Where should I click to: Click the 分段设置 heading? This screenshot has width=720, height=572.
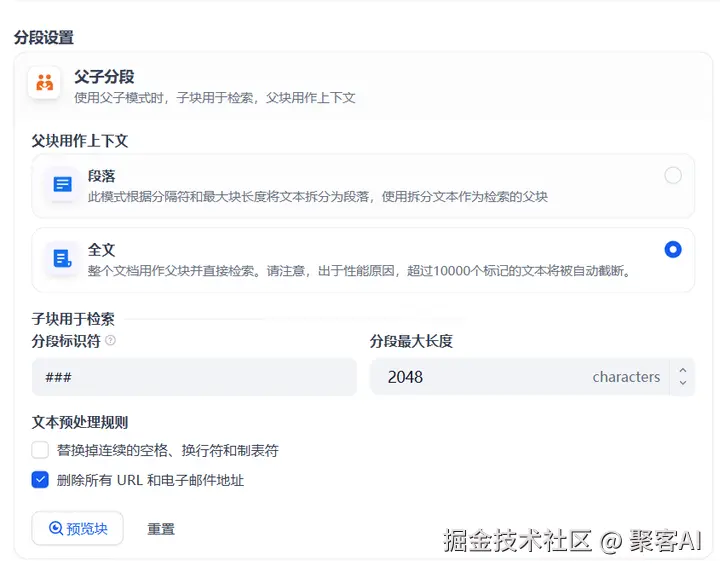(x=44, y=37)
